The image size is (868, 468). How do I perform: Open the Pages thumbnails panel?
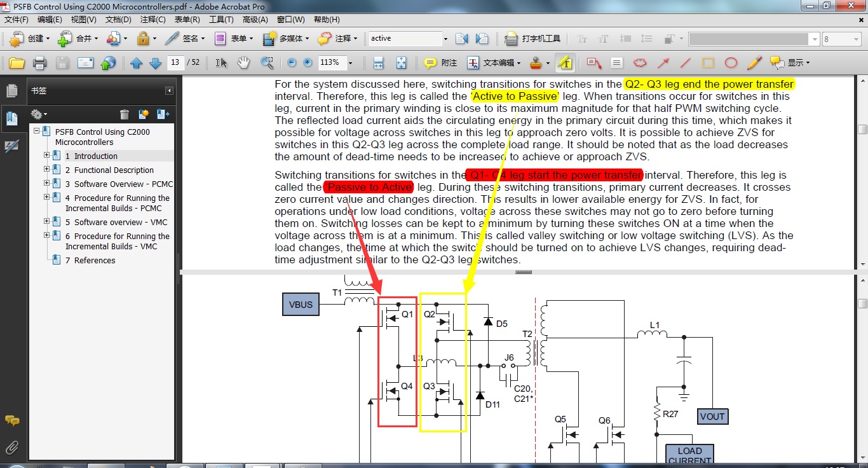click(x=11, y=91)
